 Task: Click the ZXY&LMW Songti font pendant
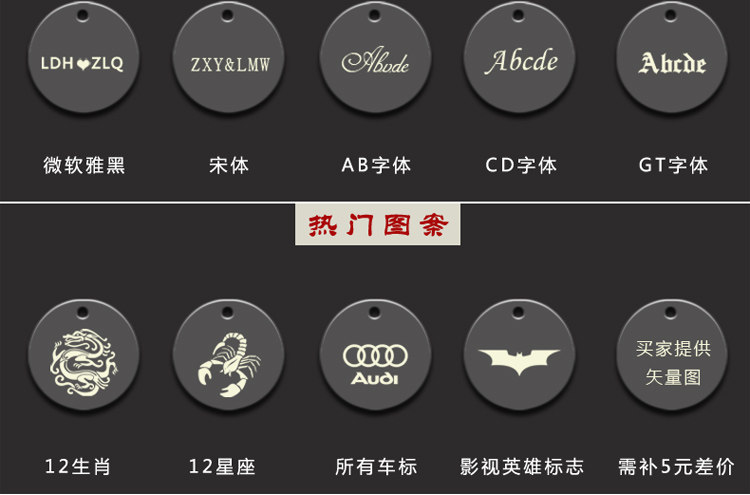click(229, 57)
